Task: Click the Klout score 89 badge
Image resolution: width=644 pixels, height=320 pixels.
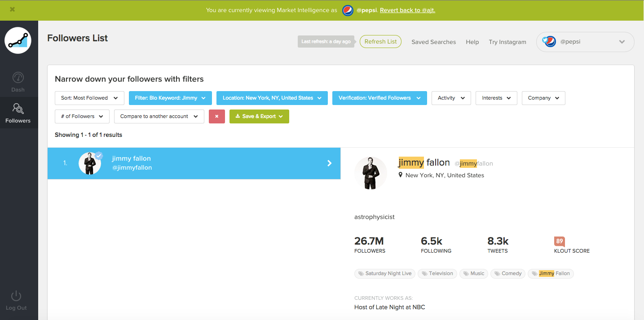Action: tap(559, 241)
